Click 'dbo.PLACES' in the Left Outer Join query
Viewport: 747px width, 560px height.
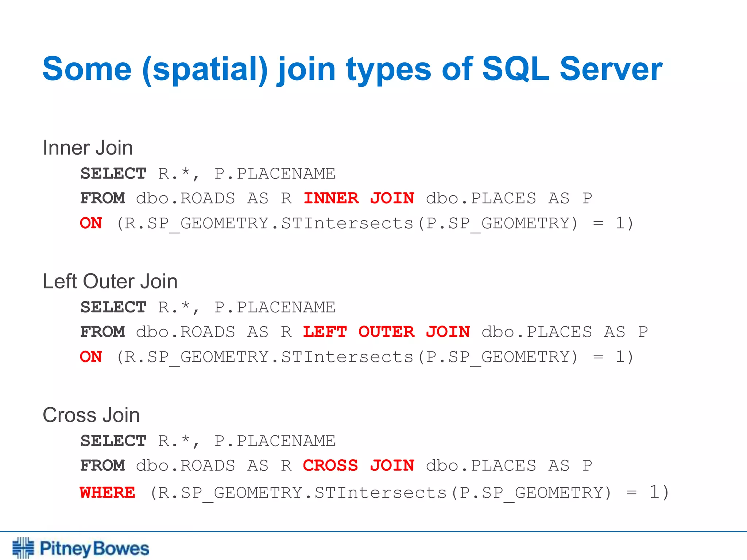(x=537, y=332)
